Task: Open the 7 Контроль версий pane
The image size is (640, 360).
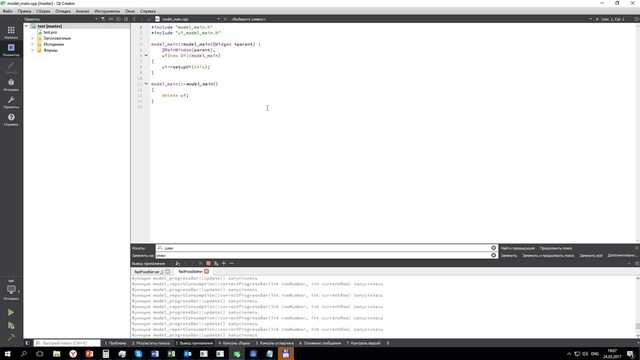Action: (363, 343)
